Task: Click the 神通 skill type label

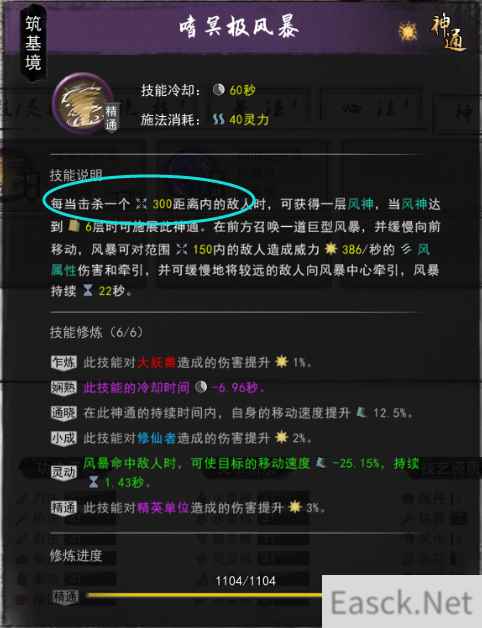Action: click(448, 34)
